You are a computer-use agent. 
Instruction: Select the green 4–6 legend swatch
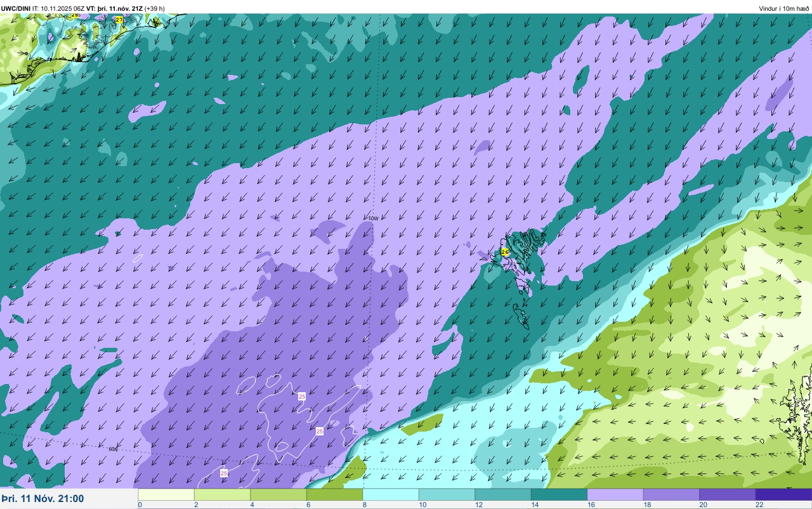278,494
